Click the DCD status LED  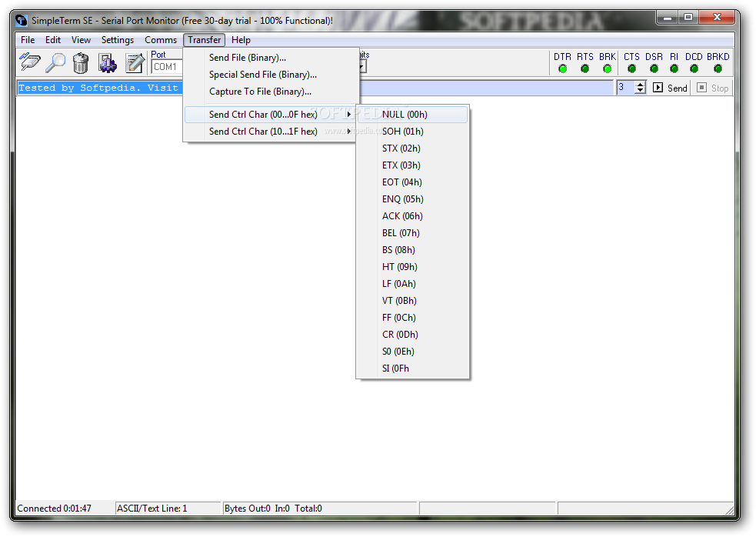coord(694,69)
